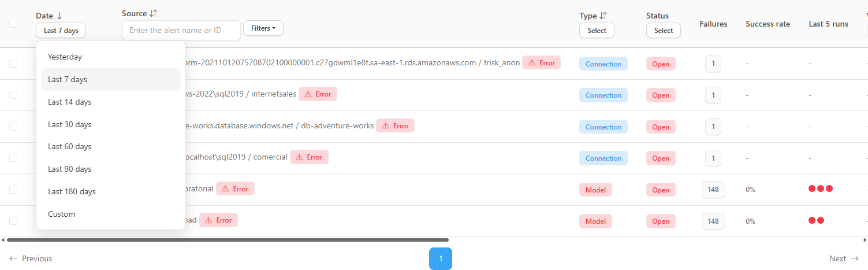Toggle the select-all checkbox in the header
868x270 pixels.
(13, 24)
